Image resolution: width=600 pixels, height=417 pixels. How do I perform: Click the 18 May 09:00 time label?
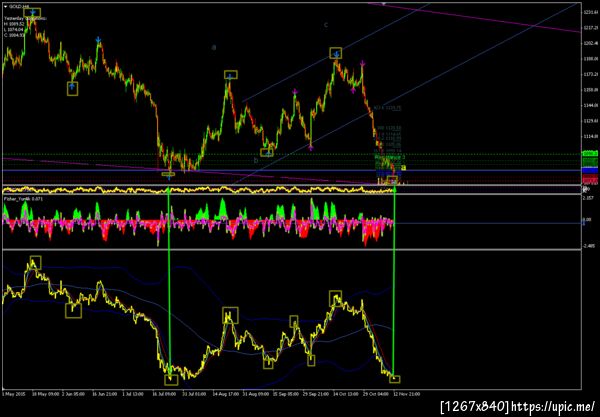tap(45, 394)
